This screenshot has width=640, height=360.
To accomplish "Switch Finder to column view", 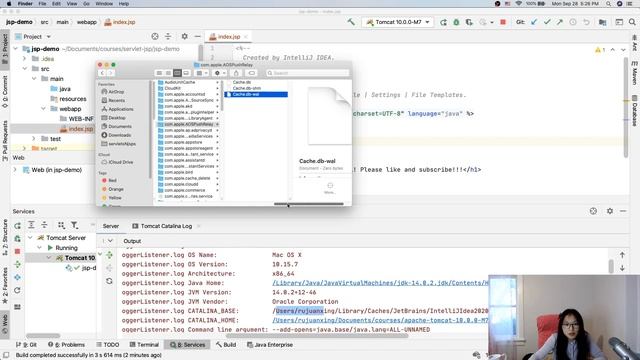I will [177, 73].
